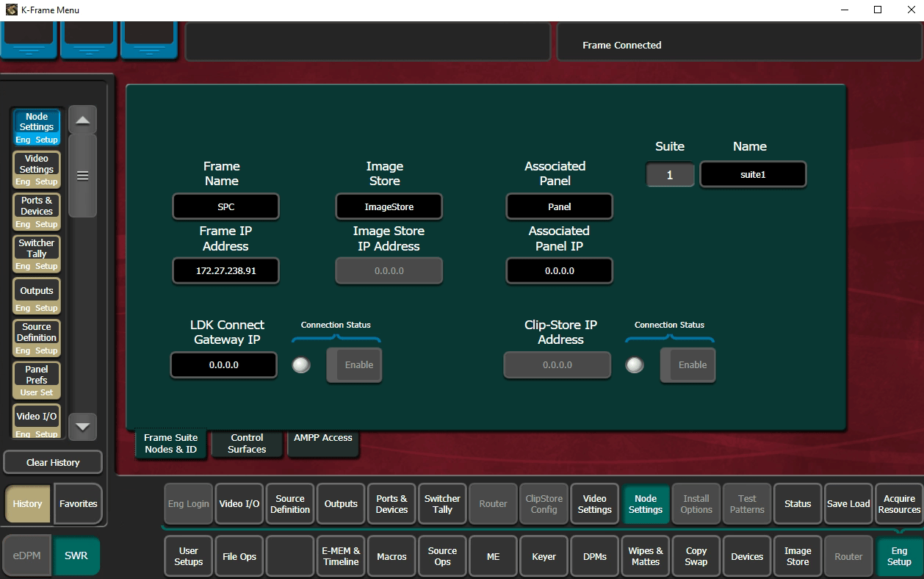Open Video I/O from Eng Setup row
Screen dimensions: 924x579
pos(239,503)
